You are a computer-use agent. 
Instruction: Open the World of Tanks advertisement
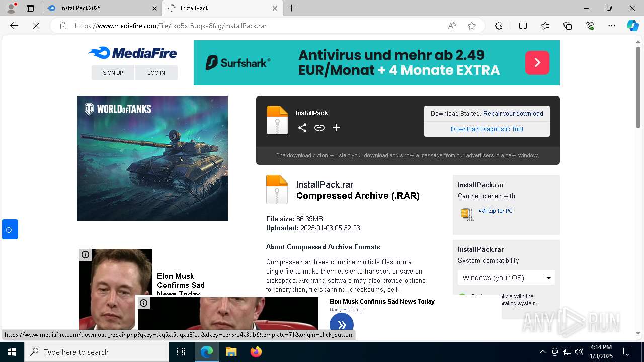coord(152,158)
